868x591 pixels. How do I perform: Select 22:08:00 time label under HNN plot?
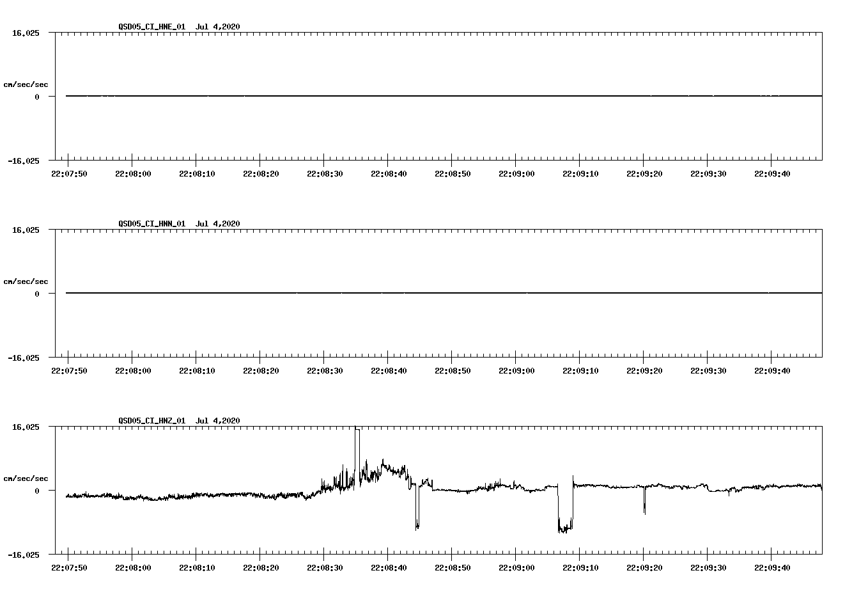coord(133,370)
